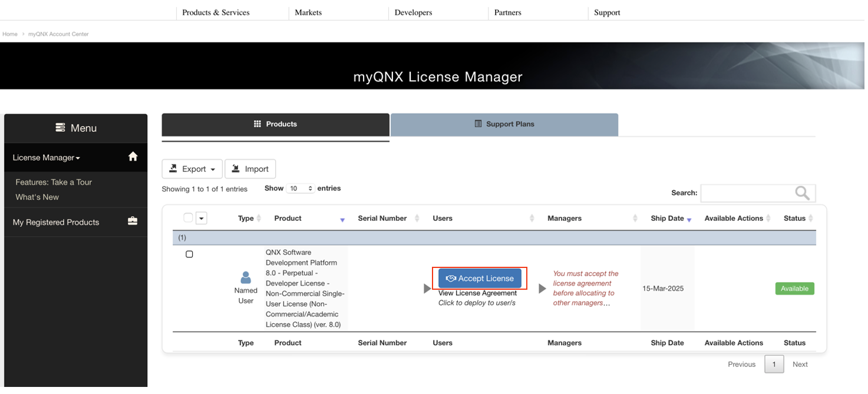
Task: Open My Registered Products
Action: point(56,223)
